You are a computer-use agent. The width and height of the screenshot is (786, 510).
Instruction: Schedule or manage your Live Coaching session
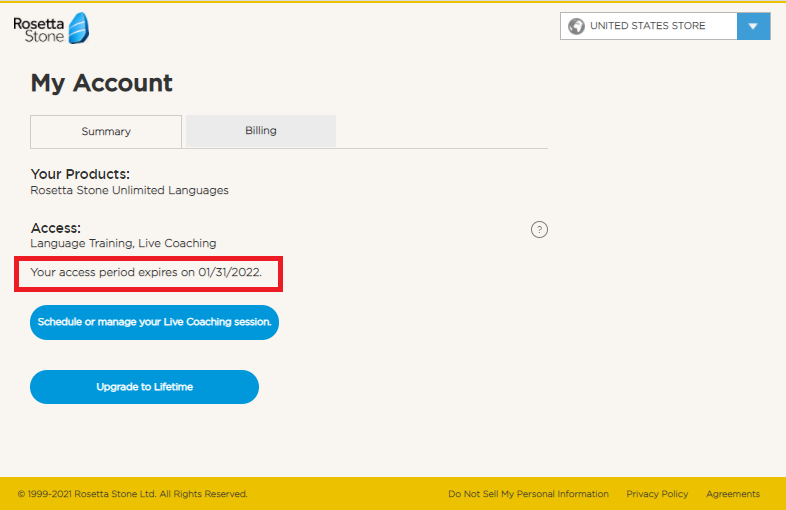click(154, 322)
